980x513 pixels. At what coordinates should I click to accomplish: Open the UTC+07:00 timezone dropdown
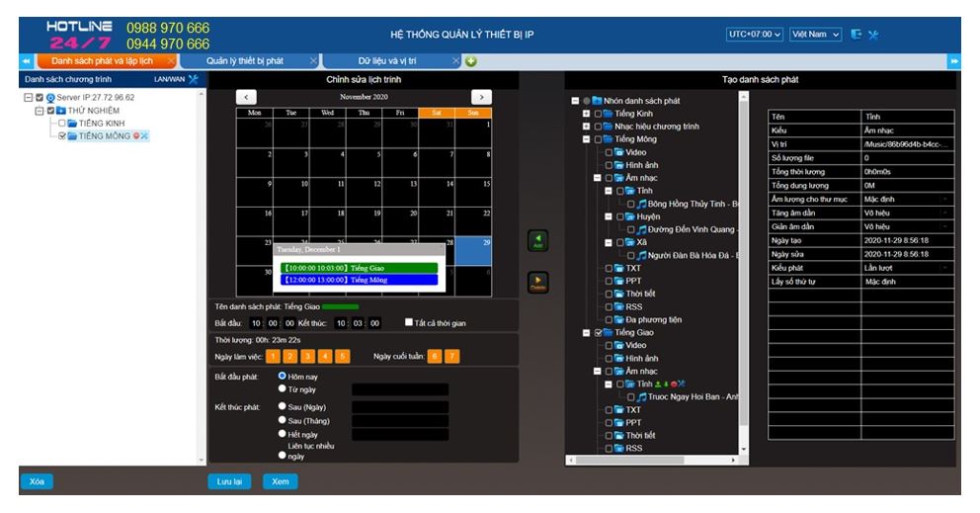click(x=755, y=35)
